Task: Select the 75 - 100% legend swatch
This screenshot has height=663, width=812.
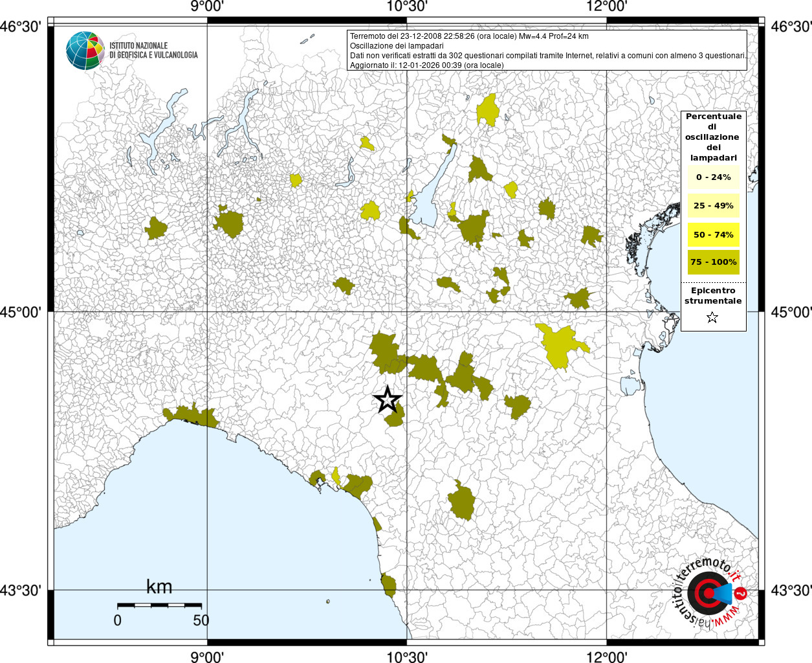Action: tap(713, 262)
